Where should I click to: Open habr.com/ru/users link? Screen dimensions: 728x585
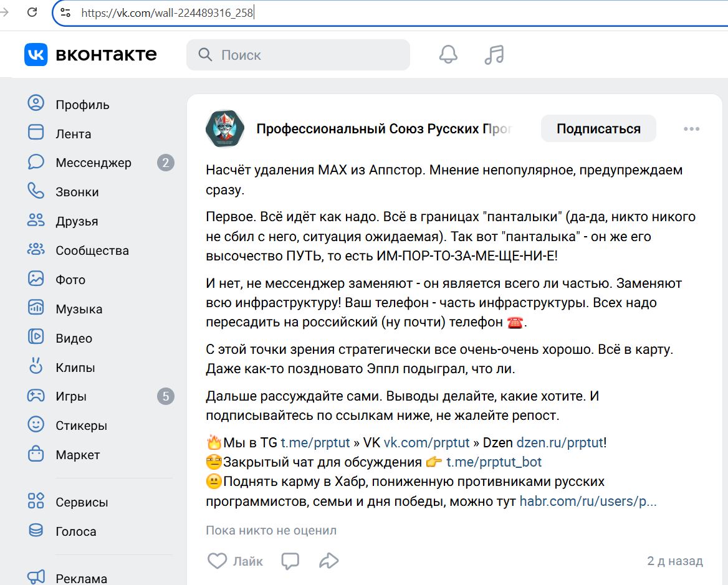588,501
